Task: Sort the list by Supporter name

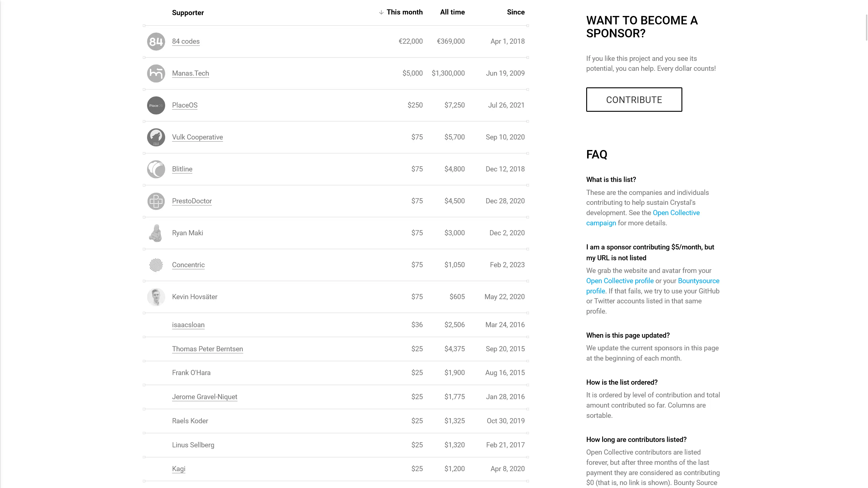Action: [188, 12]
